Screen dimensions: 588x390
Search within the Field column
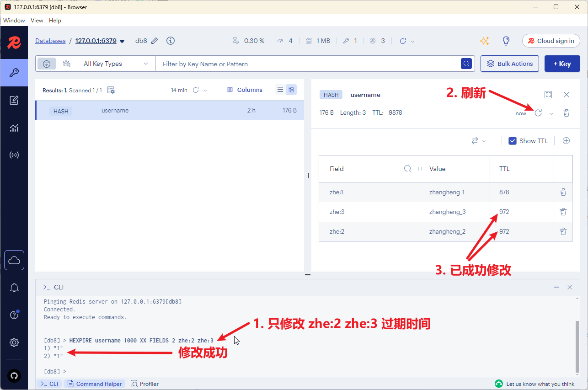click(x=408, y=169)
